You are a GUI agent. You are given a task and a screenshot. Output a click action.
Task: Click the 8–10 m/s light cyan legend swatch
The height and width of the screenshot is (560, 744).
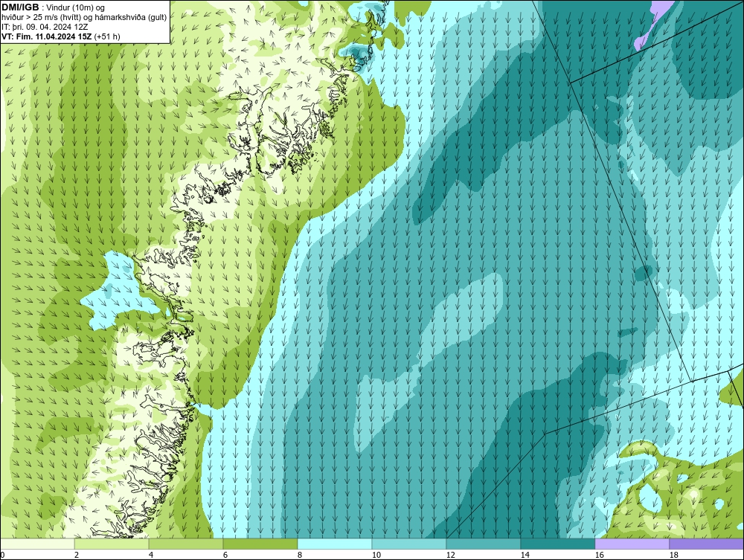coord(335,544)
